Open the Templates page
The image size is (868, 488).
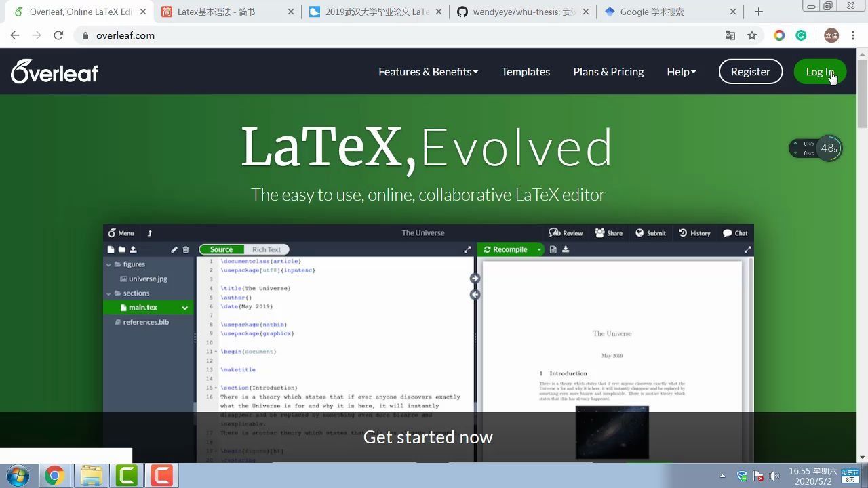click(x=526, y=71)
